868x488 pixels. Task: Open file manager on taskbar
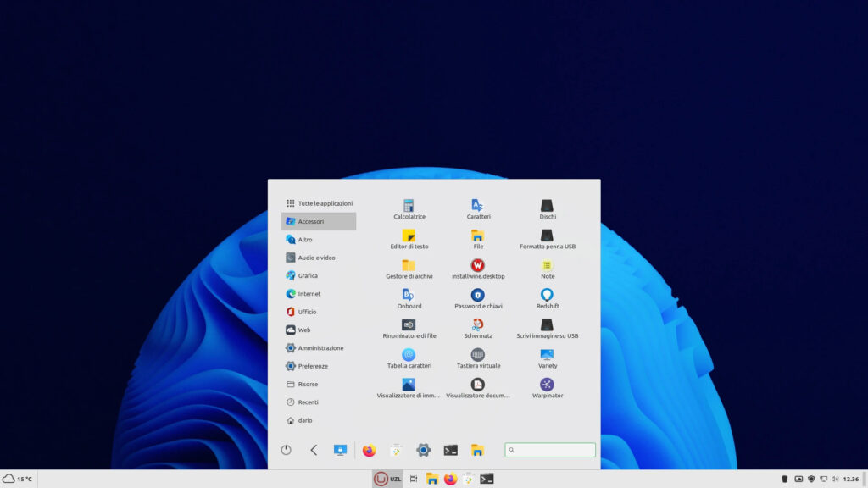[x=431, y=479]
